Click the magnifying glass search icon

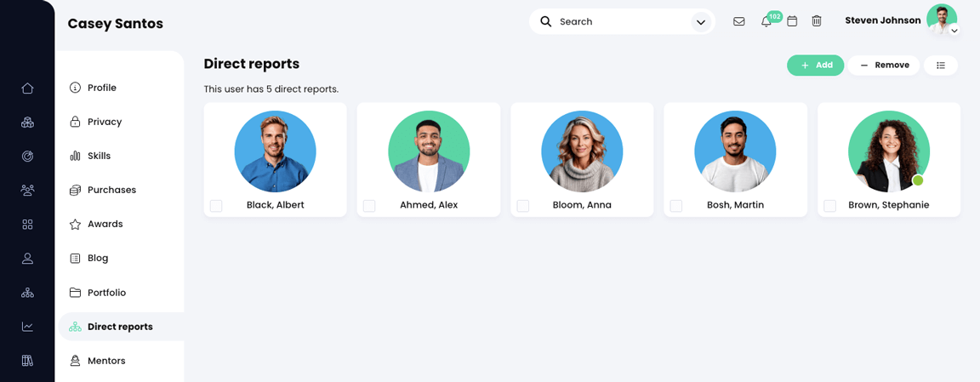click(x=546, y=21)
